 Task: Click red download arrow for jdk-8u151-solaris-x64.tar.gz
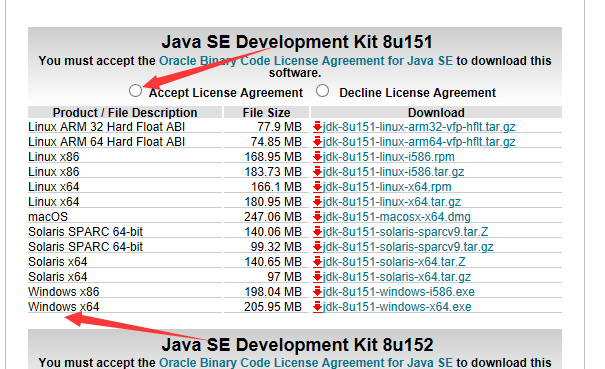318,277
